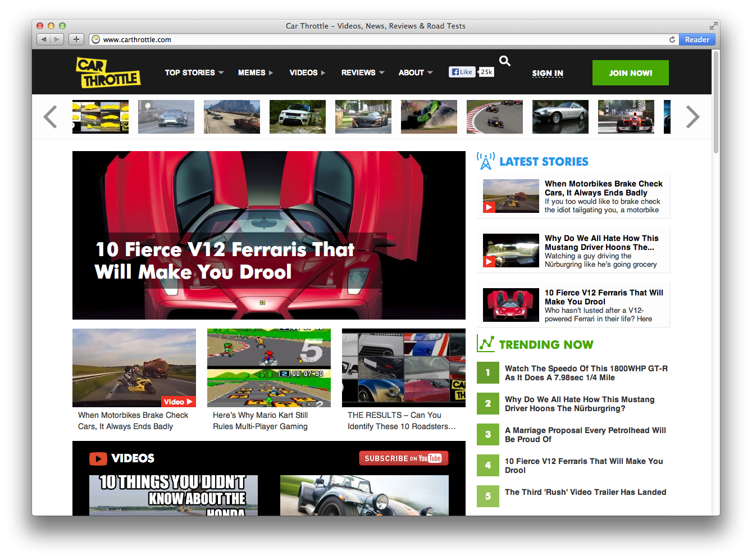Click the yellow cars grid carousel thumbnail
752x560 pixels.
pos(101,117)
